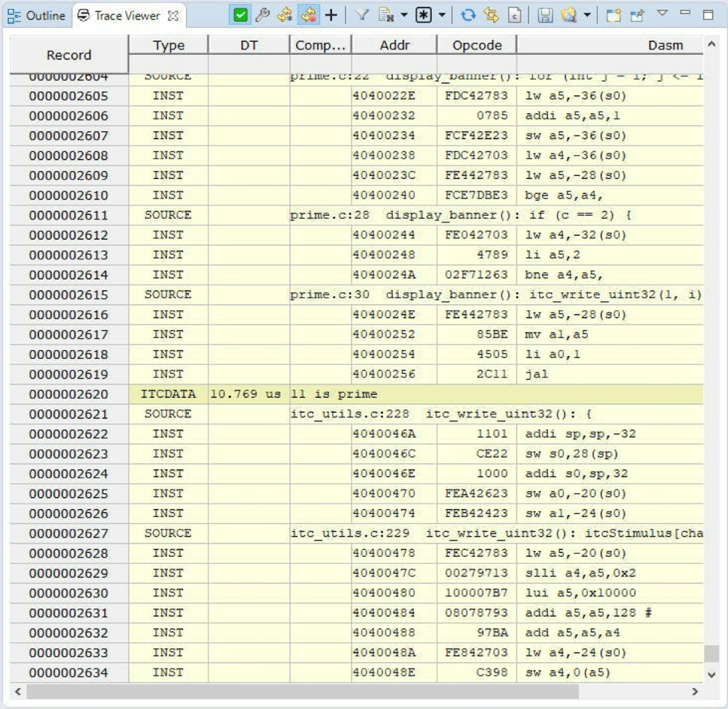Switch to the Outline tab
Screen dimensions: 728x709
coord(37,16)
